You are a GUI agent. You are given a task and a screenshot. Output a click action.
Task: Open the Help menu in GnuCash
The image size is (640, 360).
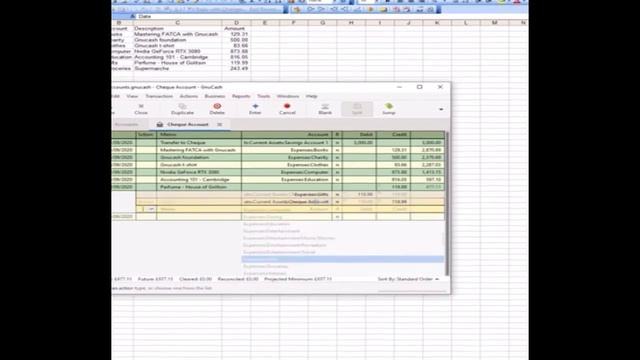(311, 96)
